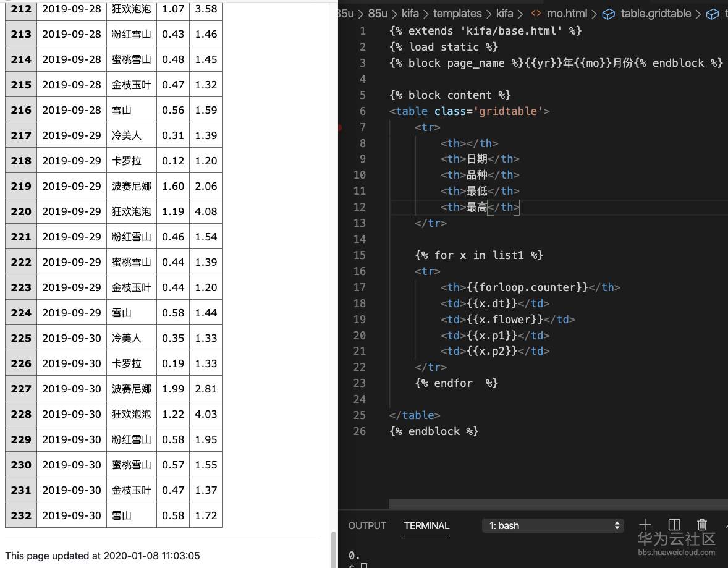This screenshot has height=568, width=728.
Task: Click 金枝玉叶 in row 231
Action: coord(132,490)
